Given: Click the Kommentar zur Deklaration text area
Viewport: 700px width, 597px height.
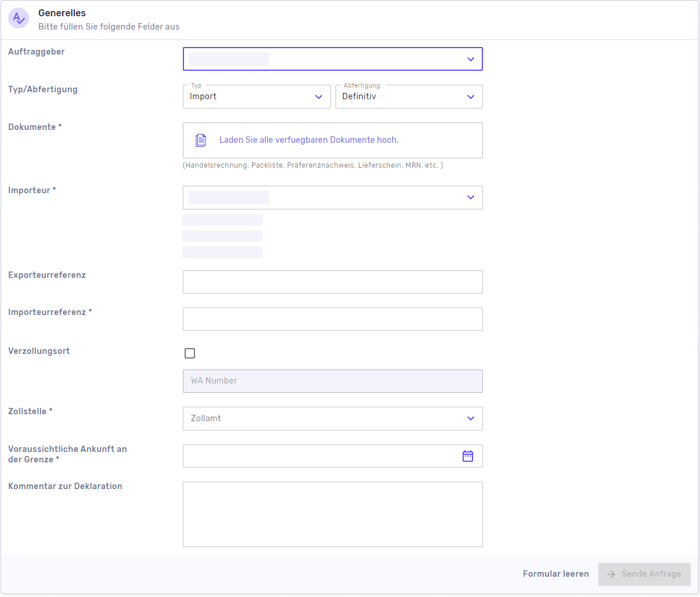Looking at the screenshot, I should tap(333, 514).
